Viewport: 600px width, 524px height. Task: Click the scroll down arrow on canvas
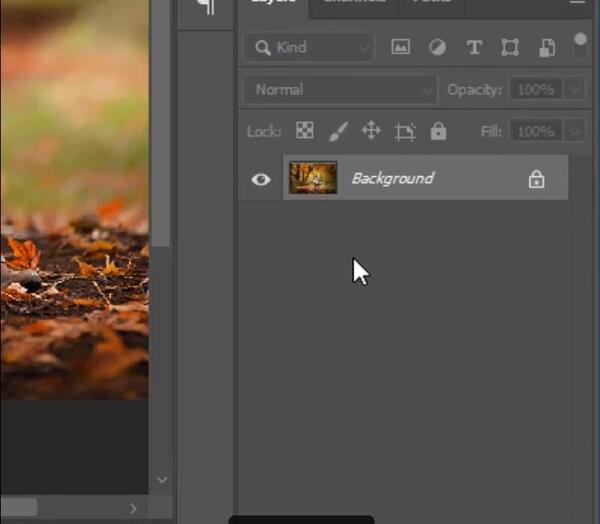(x=162, y=480)
